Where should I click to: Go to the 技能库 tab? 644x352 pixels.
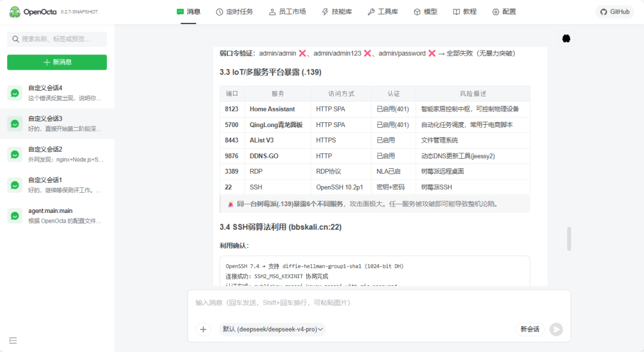337,12
